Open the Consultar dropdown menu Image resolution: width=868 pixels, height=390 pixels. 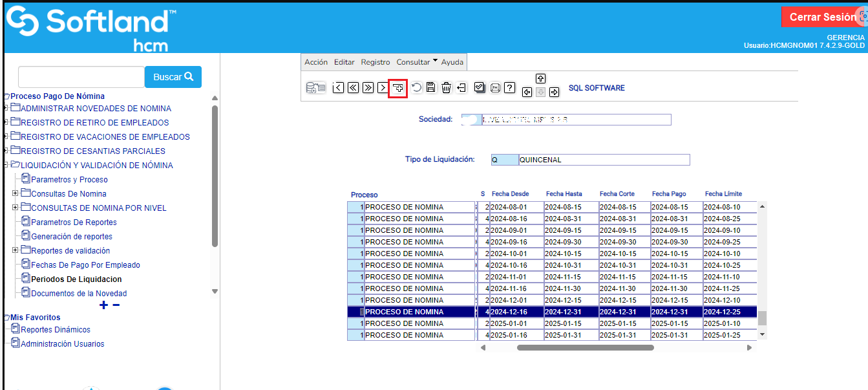[417, 62]
